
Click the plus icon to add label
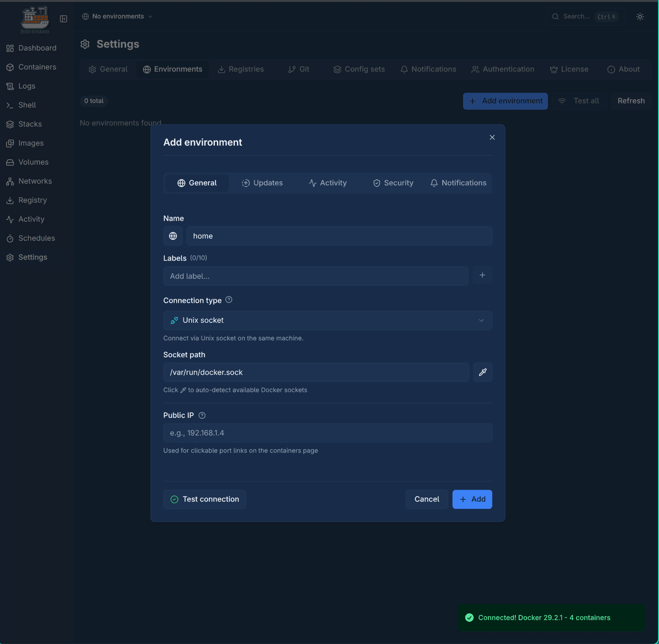pos(482,275)
